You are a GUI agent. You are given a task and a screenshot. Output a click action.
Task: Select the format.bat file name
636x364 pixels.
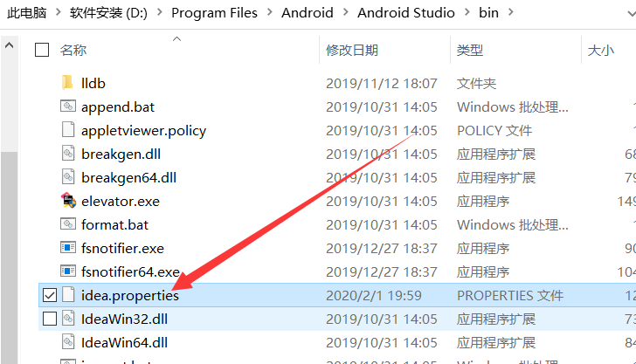click(x=114, y=224)
